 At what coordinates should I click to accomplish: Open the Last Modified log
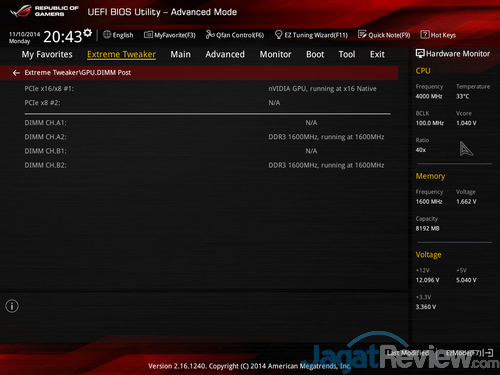click(x=408, y=353)
